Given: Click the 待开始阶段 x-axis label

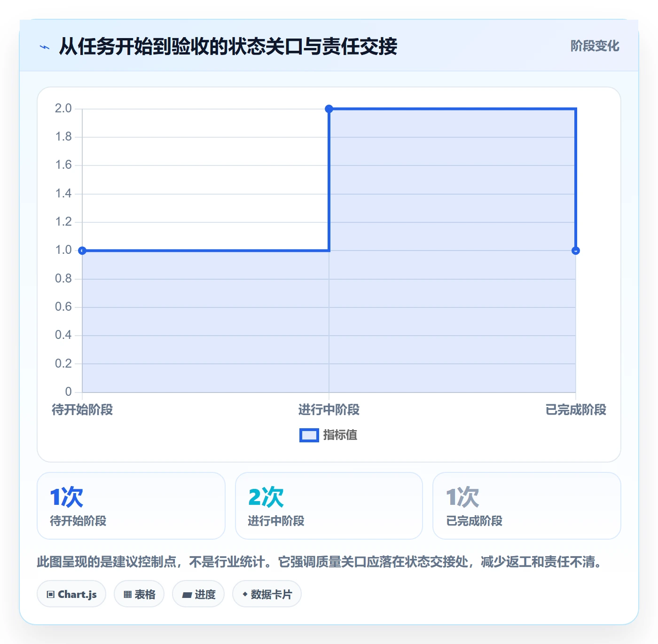Looking at the screenshot, I should click(x=82, y=410).
